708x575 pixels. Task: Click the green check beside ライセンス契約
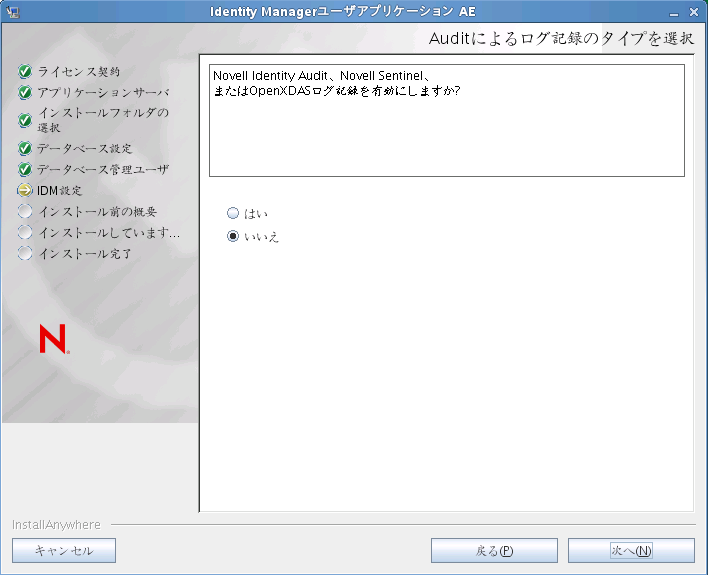pos(25,71)
